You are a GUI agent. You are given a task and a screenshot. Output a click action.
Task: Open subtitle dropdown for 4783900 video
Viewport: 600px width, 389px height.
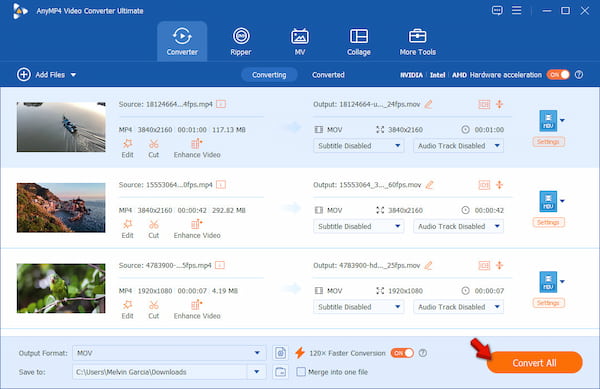(x=358, y=307)
